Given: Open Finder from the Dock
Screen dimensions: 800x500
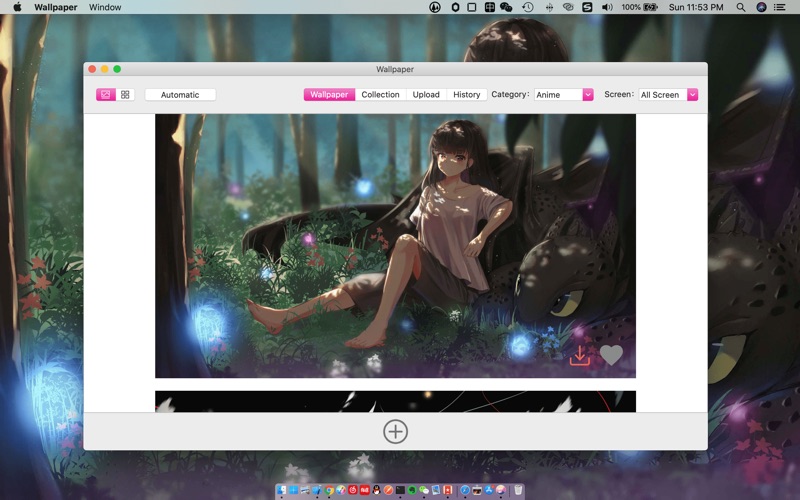Looking at the screenshot, I should pyautogui.click(x=282, y=490).
